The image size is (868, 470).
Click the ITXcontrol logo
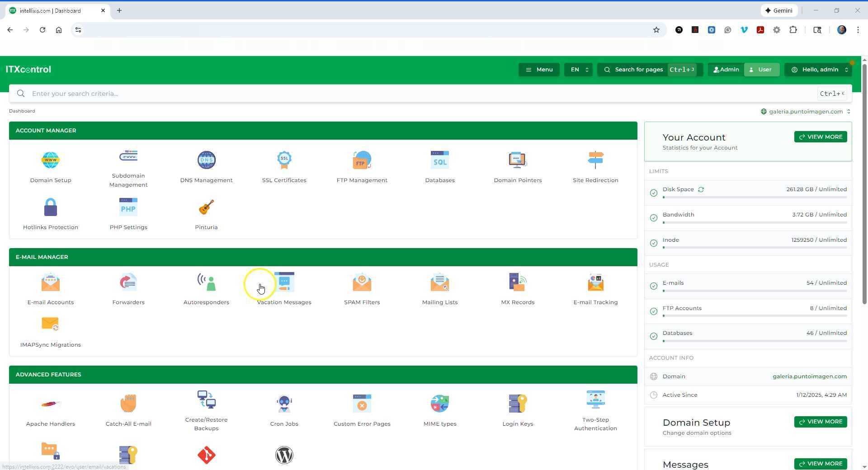tap(28, 70)
